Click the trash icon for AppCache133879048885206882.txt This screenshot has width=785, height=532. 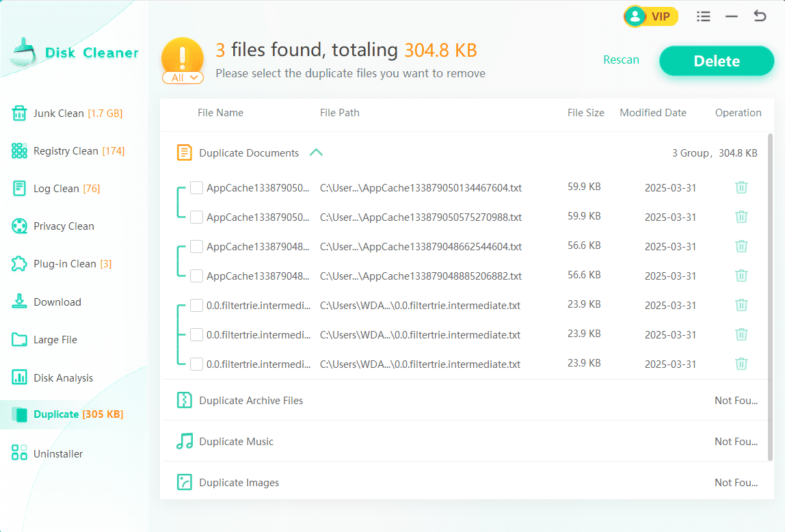click(x=741, y=276)
